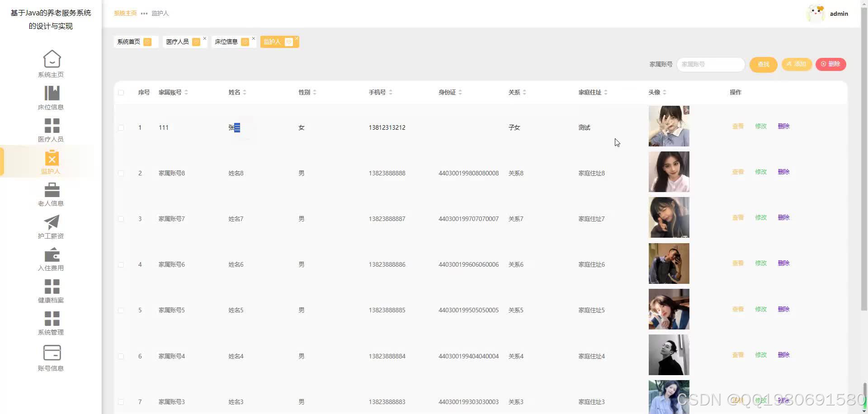Switch to the 床位信息 tab
The image size is (868, 414).
[234, 42]
